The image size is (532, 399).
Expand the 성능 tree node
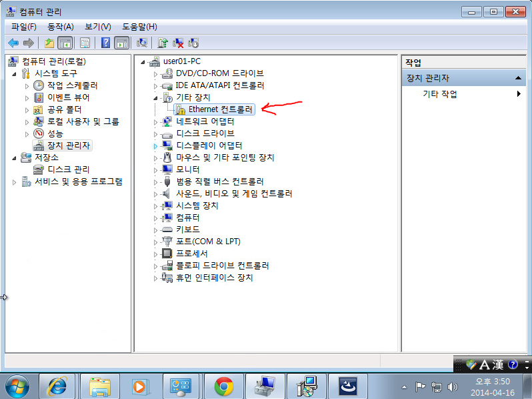(x=27, y=134)
